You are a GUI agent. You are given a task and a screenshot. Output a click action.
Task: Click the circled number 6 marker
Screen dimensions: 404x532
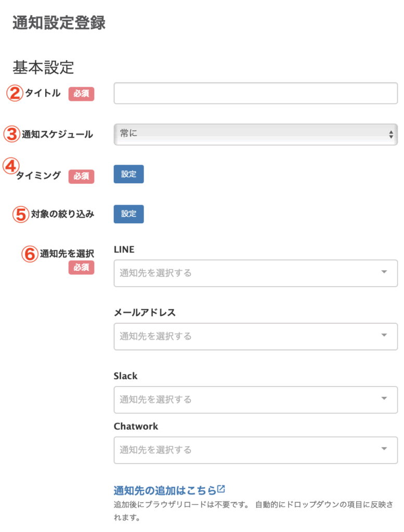tap(30, 254)
